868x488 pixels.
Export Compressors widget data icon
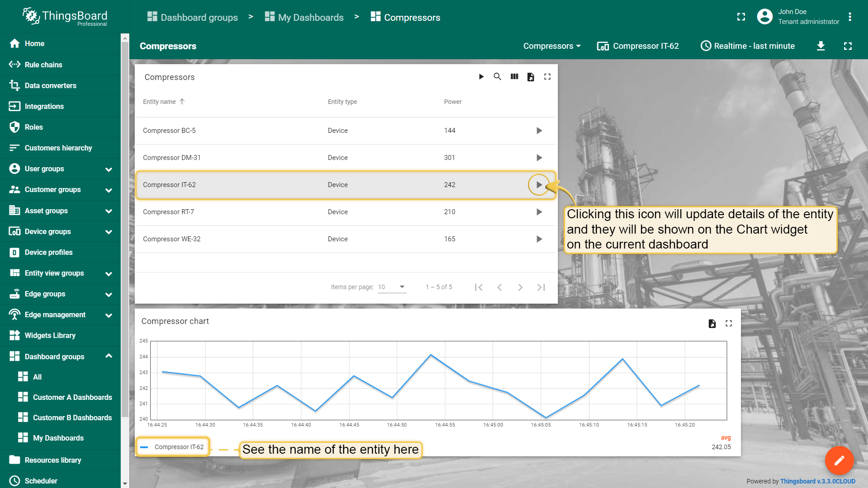pos(531,77)
